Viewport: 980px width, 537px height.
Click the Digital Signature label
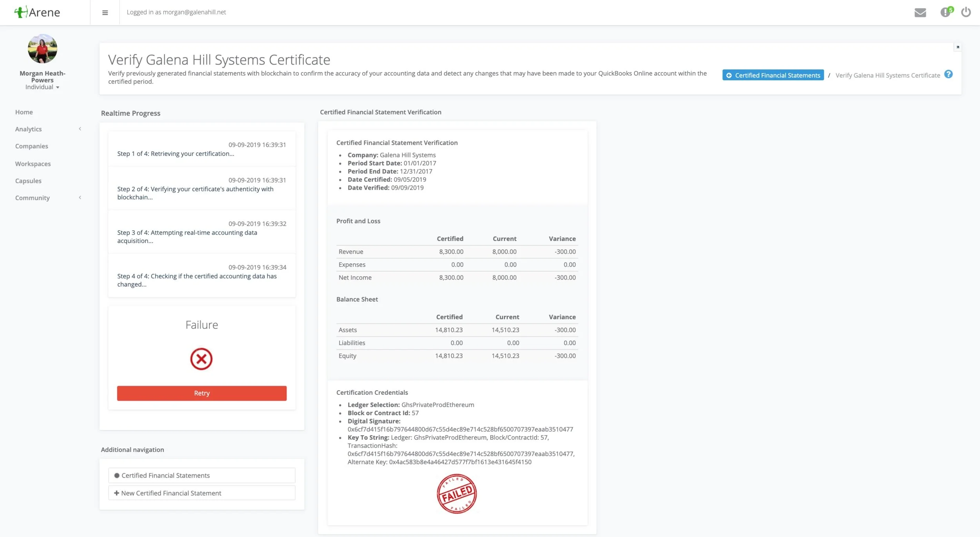(x=374, y=421)
